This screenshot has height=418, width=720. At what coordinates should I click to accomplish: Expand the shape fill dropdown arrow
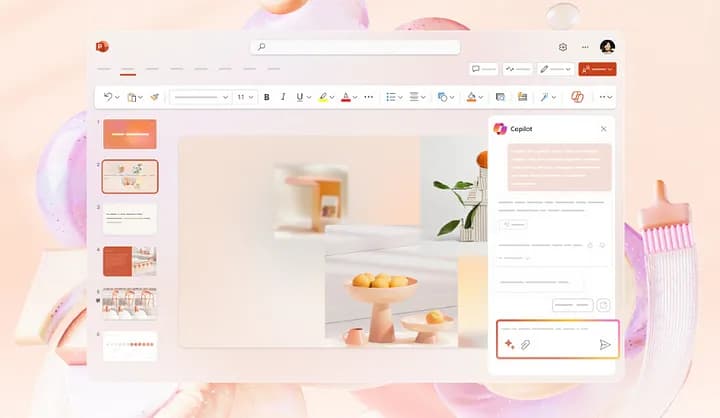480,97
